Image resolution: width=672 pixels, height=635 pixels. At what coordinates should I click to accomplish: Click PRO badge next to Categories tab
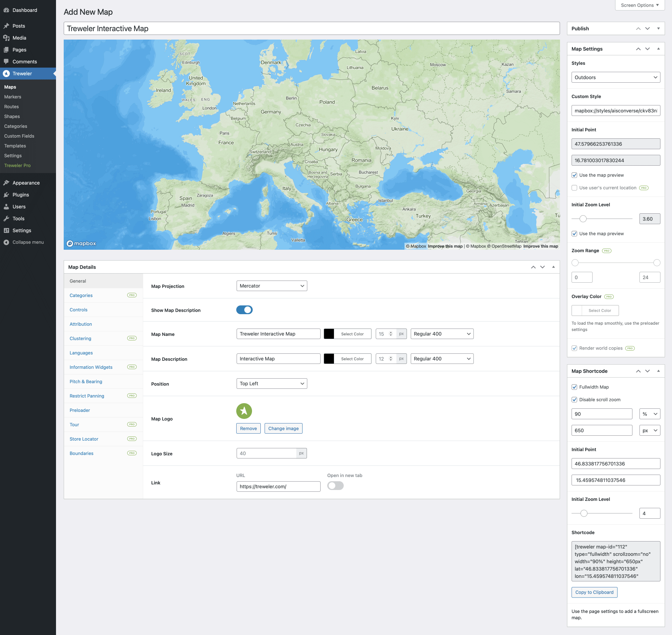[132, 295]
